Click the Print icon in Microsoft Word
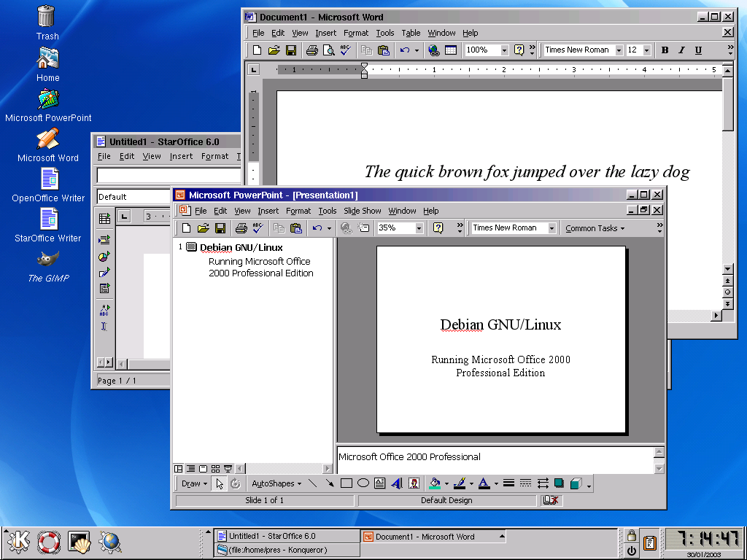Viewport: 747px width, 560px height. point(312,50)
